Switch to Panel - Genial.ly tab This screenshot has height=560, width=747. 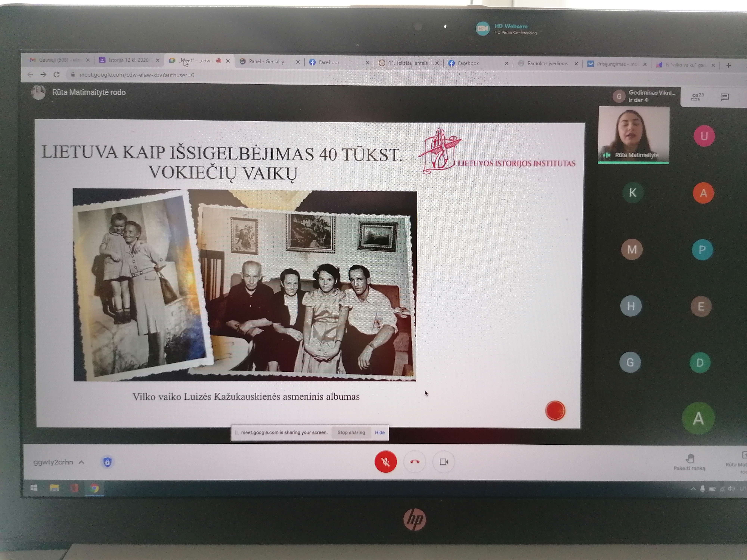point(266,61)
